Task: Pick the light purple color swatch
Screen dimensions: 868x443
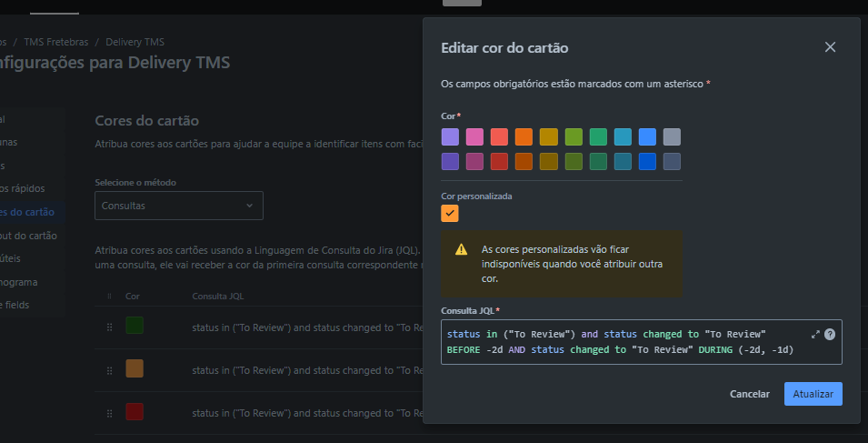Action: tap(450, 136)
